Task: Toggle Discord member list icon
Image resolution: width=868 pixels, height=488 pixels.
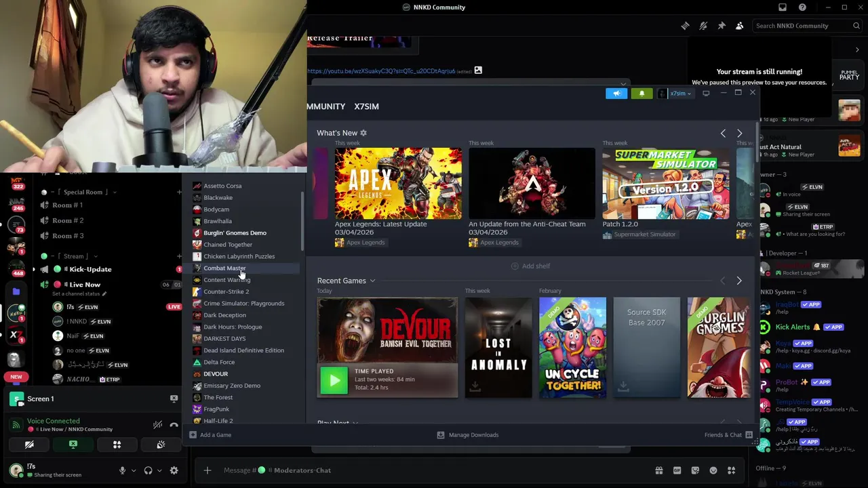Action: click(x=739, y=26)
